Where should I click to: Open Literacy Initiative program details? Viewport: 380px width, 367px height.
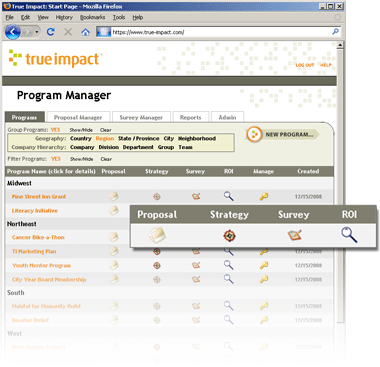35,211
